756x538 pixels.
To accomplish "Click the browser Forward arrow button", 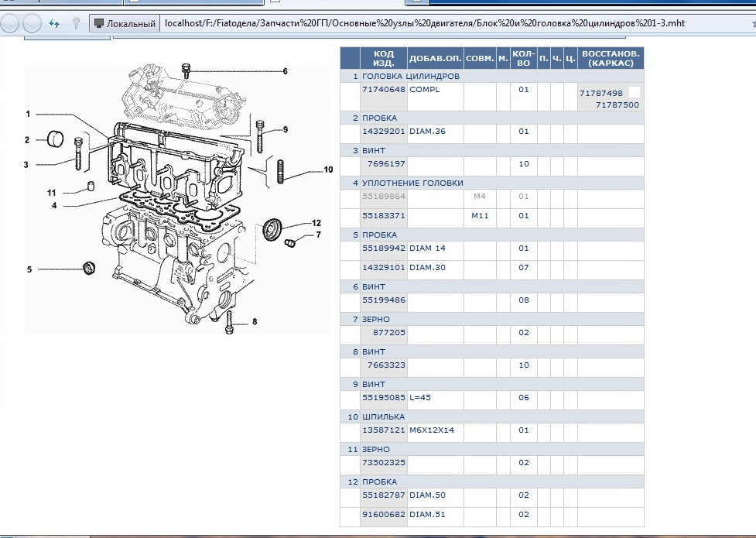I will click(x=32, y=23).
